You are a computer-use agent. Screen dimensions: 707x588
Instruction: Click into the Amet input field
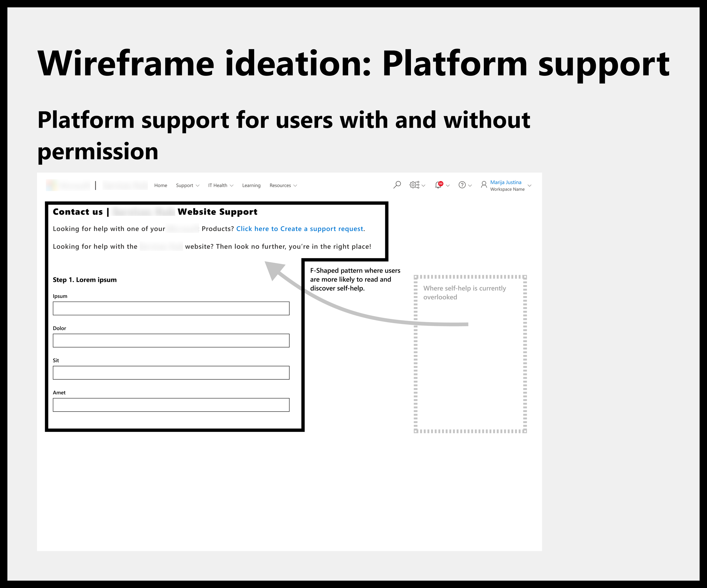[x=171, y=405]
